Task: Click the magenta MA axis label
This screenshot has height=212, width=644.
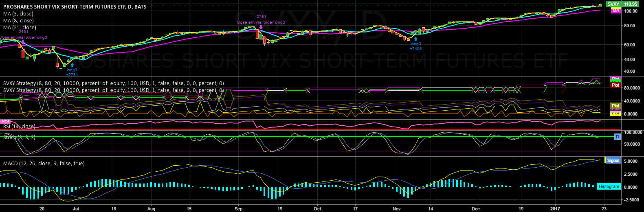Action: tap(615, 11)
